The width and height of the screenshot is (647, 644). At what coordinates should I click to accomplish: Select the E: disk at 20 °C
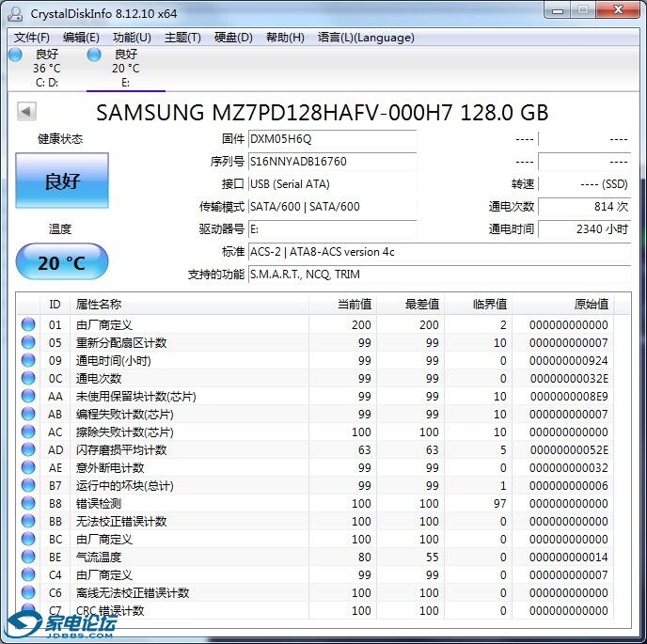[x=124, y=68]
